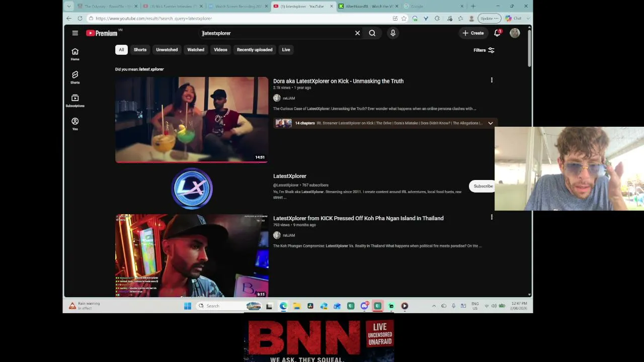Image resolution: width=644 pixels, height=362 pixels.
Task: Open 'LatestXplorer from KICK Pressed Off' video title
Action: (358, 218)
